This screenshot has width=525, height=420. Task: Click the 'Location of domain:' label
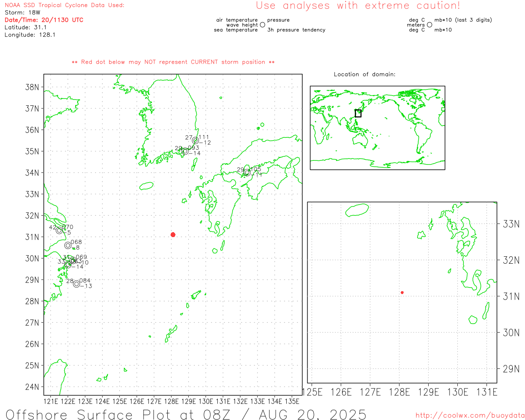365,74
